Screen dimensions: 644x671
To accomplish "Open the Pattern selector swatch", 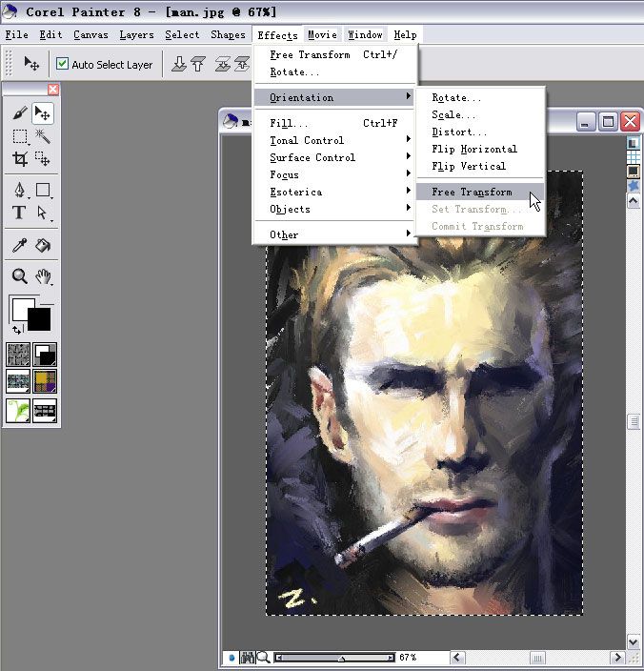I will pos(18,381).
